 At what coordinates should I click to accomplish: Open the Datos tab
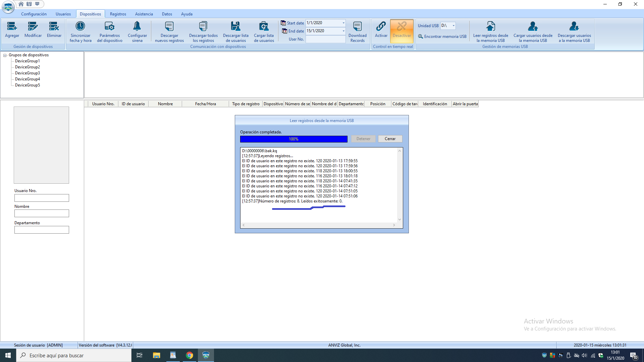coord(167,14)
